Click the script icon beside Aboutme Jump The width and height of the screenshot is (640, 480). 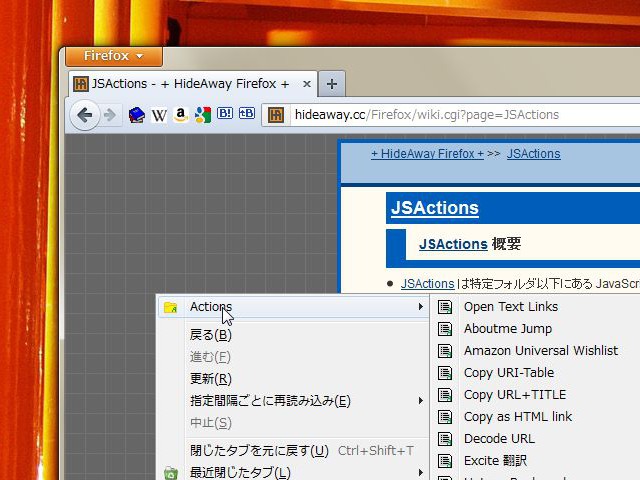pyautogui.click(x=445, y=329)
